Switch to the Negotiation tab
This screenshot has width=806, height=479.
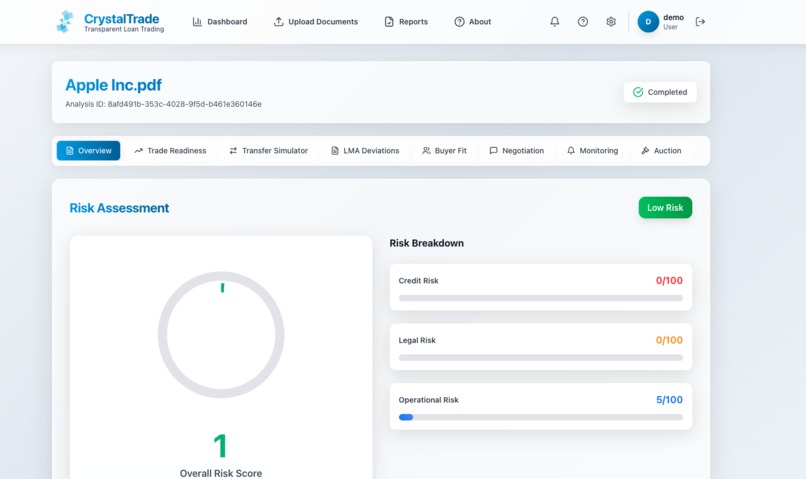click(x=517, y=151)
